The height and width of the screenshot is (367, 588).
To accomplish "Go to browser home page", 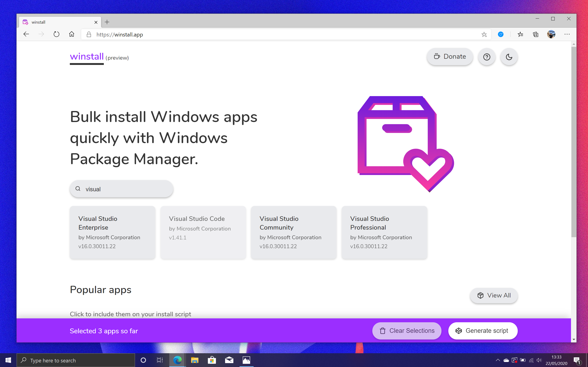I will pos(71,34).
